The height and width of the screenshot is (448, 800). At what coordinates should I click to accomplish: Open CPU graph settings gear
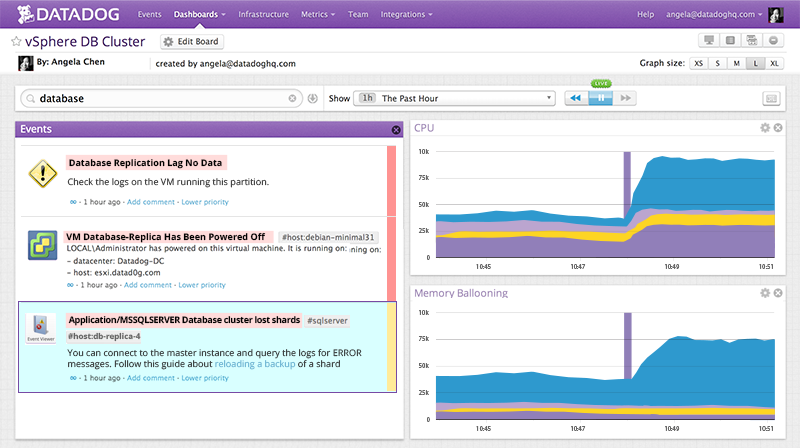coord(765,128)
